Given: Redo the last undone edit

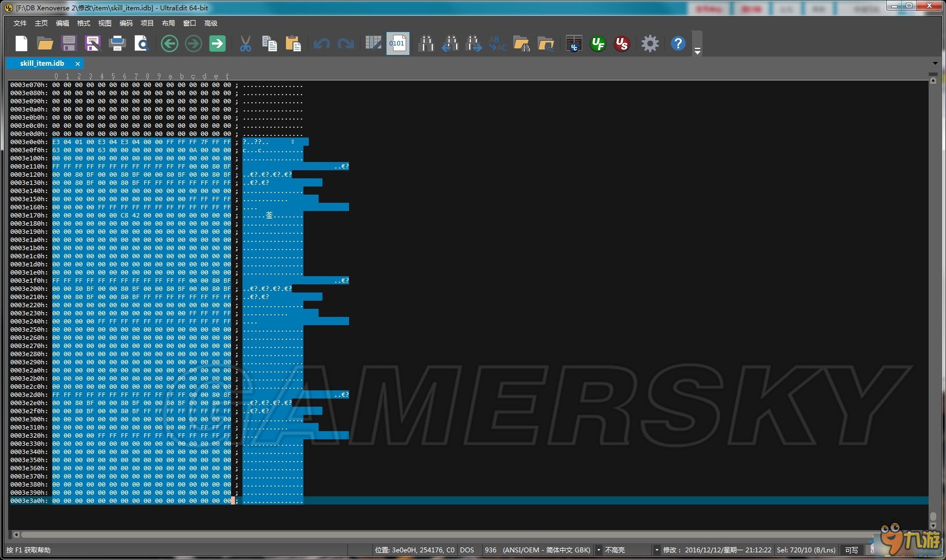Looking at the screenshot, I should click(x=346, y=43).
